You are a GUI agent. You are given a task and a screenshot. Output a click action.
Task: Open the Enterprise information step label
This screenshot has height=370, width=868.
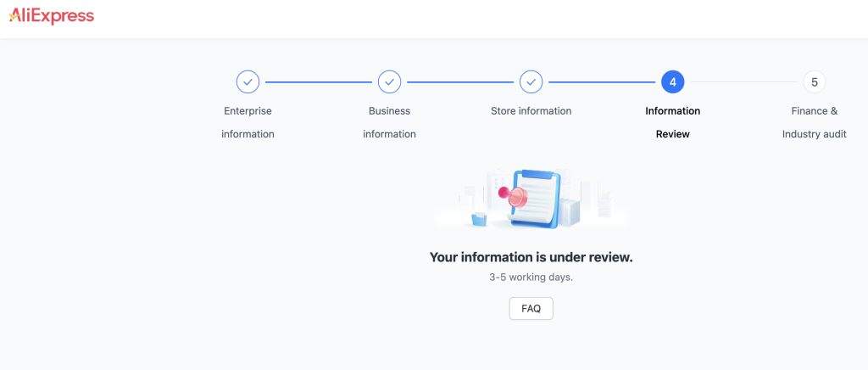tap(248, 122)
